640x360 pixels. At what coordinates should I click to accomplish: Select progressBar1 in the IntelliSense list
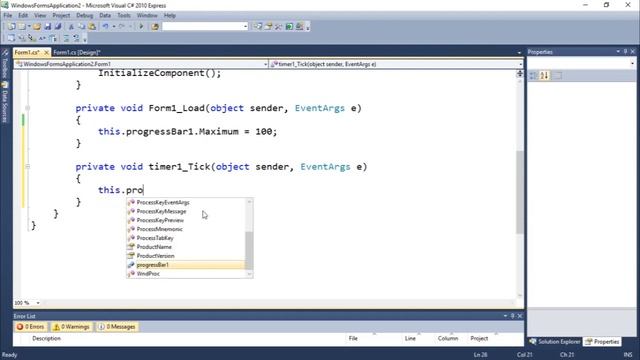(186, 265)
